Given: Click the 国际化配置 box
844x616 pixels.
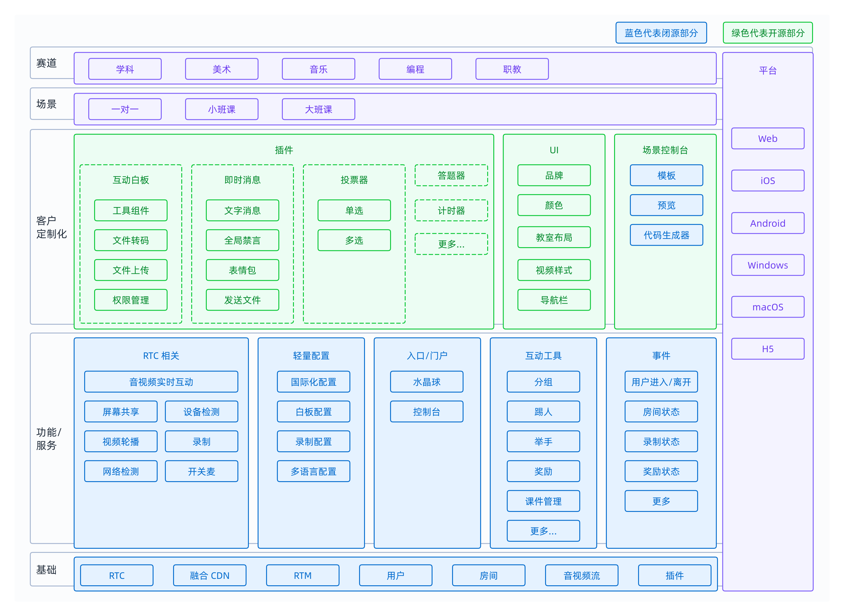Looking at the screenshot, I should coord(314,382).
